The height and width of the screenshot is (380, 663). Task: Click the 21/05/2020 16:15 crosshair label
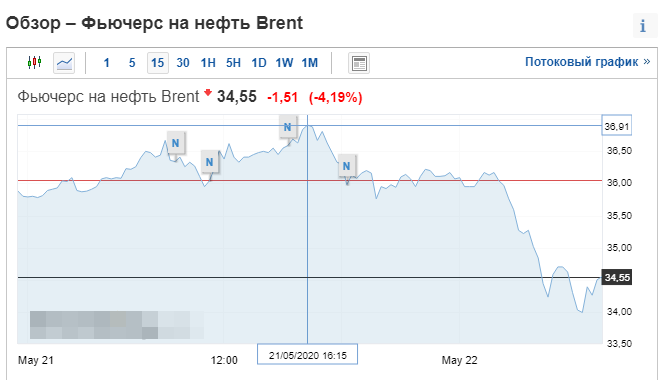(x=307, y=355)
